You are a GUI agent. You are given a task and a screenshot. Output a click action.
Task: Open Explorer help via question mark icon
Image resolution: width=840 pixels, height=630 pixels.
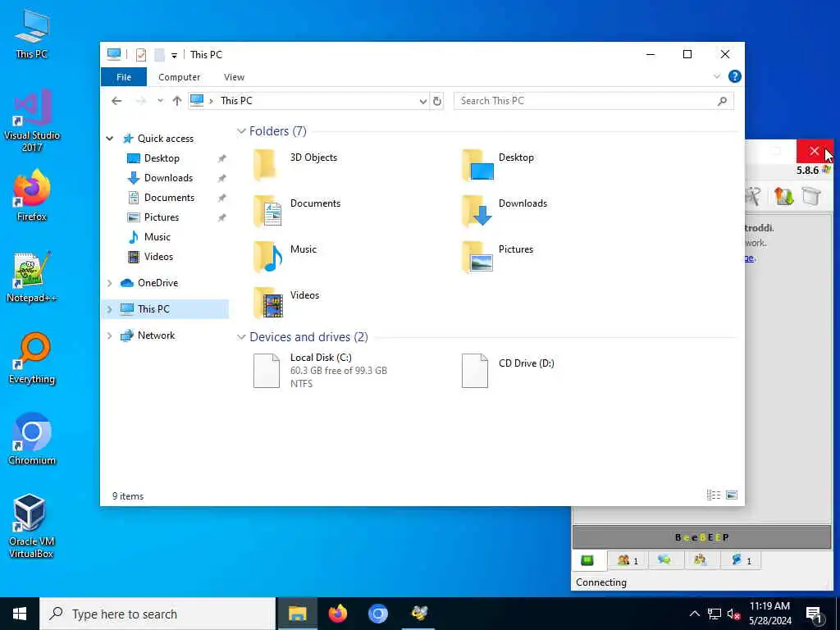(734, 76)
